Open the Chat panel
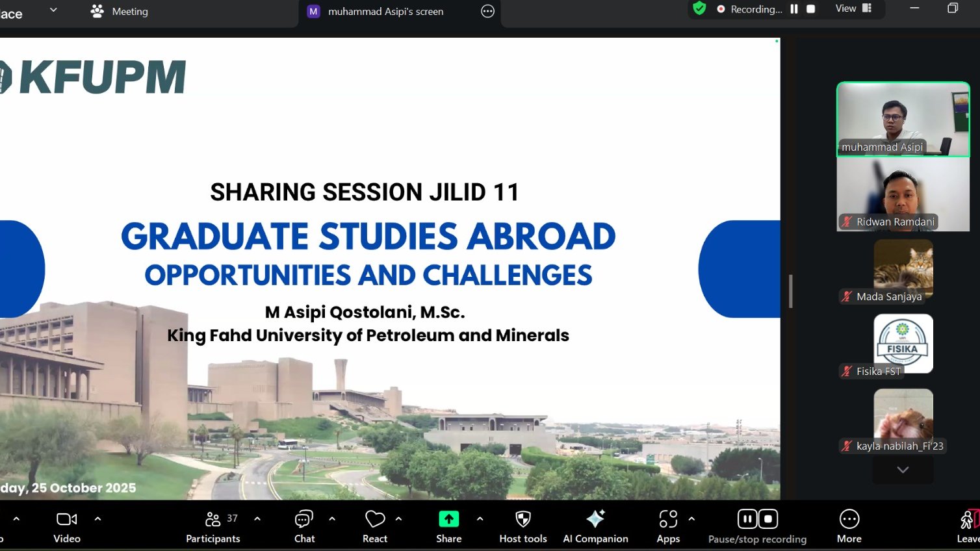980x551 pixels. 304,526
